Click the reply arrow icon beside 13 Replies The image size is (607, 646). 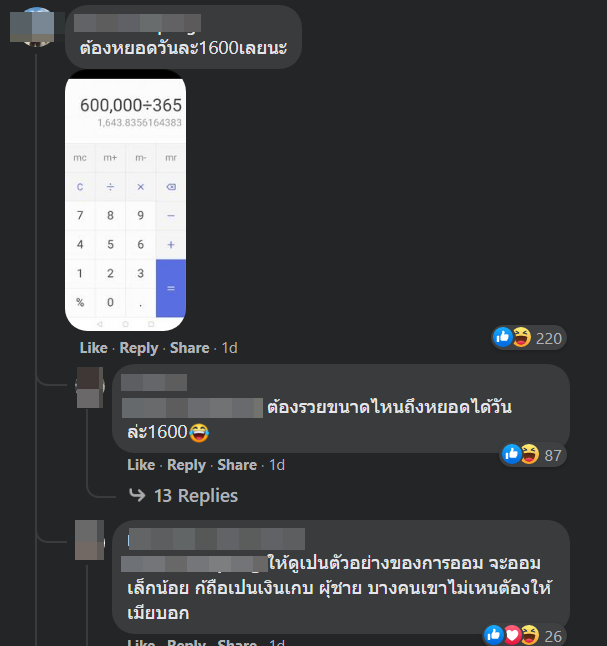[x=137, y=495]
